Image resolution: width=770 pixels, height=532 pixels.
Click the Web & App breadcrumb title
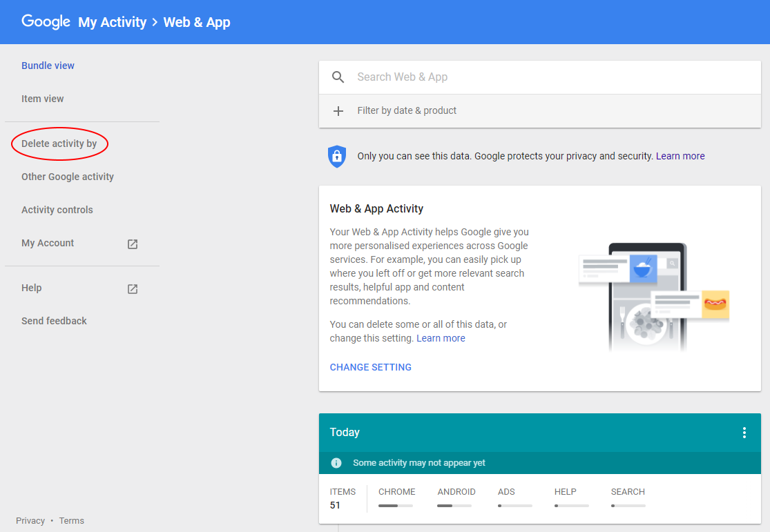196,22
